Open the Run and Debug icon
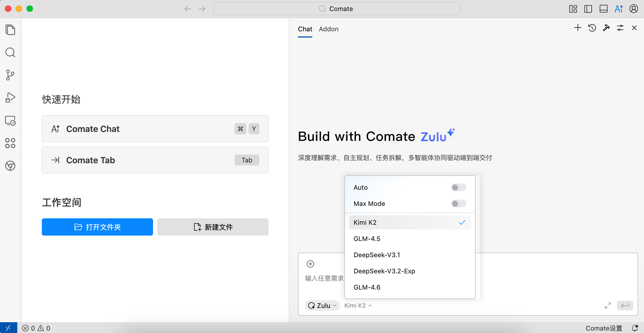644x333 pixels. click(x=10, y=98)
